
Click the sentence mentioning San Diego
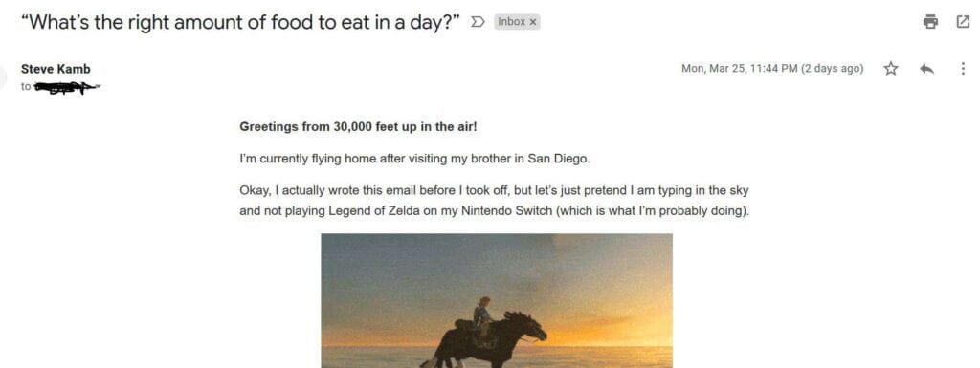pos(414,159)
